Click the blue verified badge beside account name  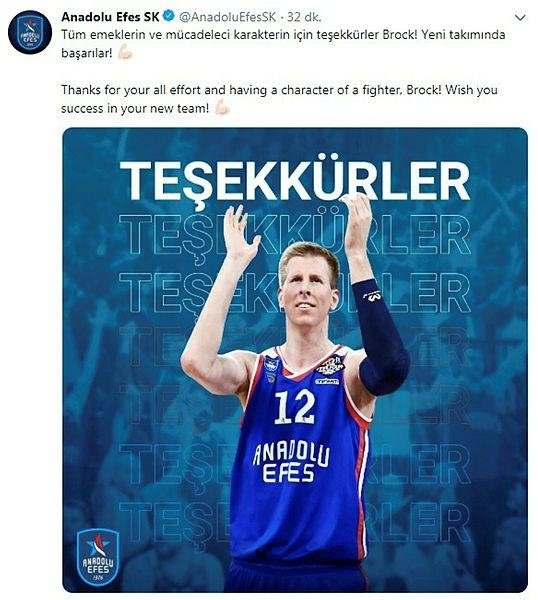[169, 16]
